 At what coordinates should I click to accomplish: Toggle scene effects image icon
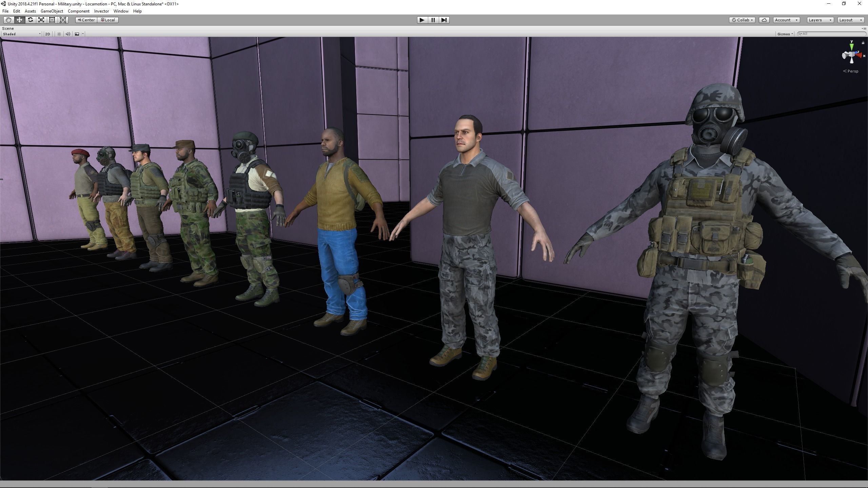(x=77, y=34)
